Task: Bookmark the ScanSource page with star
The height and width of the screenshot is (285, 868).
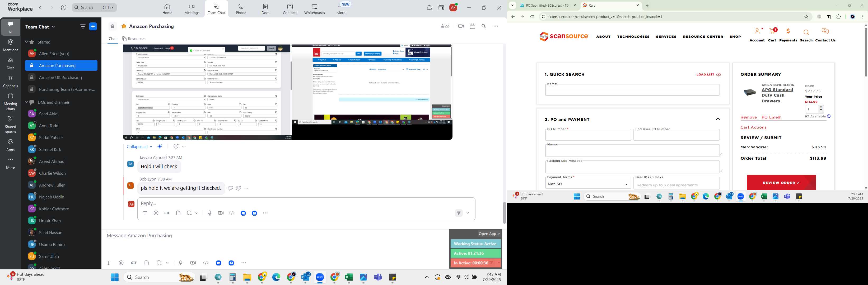Action: tap(806, 17)
